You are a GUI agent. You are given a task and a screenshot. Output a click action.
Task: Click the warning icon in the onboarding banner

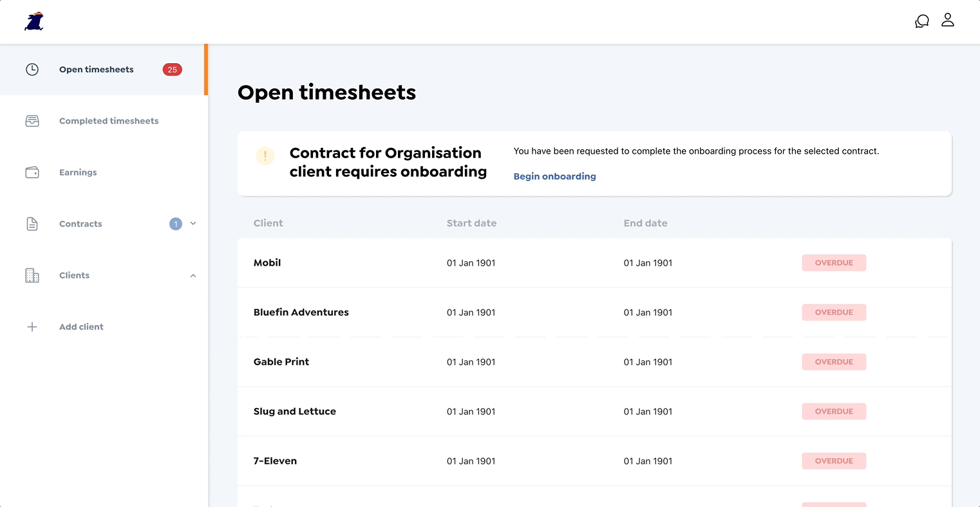tap(265, 155)
